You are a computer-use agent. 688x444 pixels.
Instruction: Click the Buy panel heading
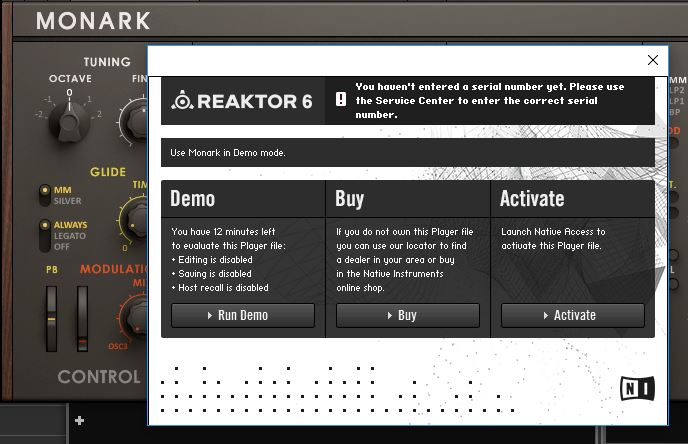point(350,199)
